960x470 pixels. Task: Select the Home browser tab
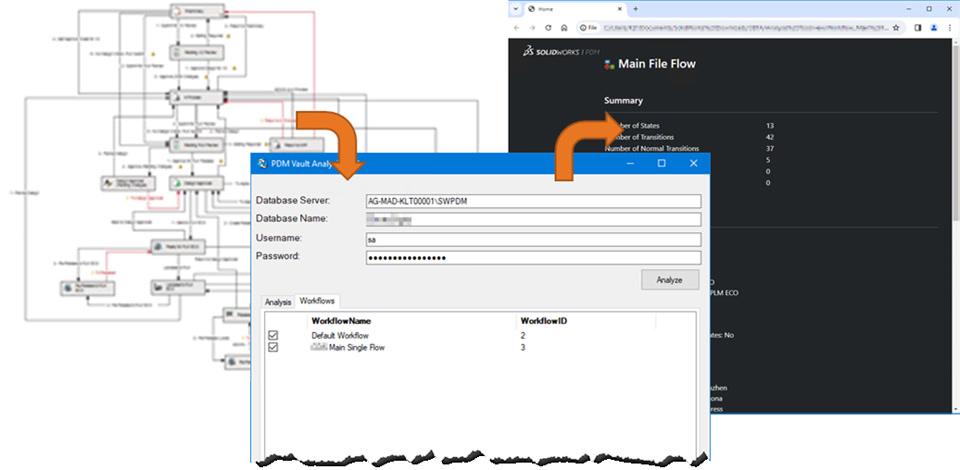click(574, 9)
